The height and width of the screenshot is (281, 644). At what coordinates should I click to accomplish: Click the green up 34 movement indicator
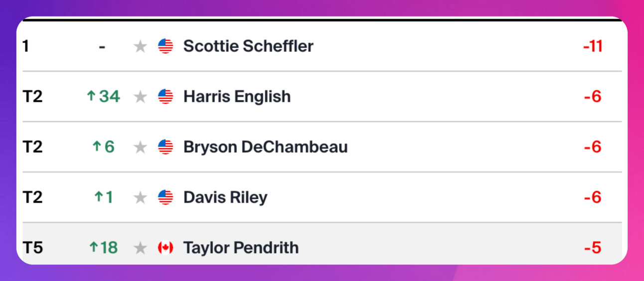(104, 96)
